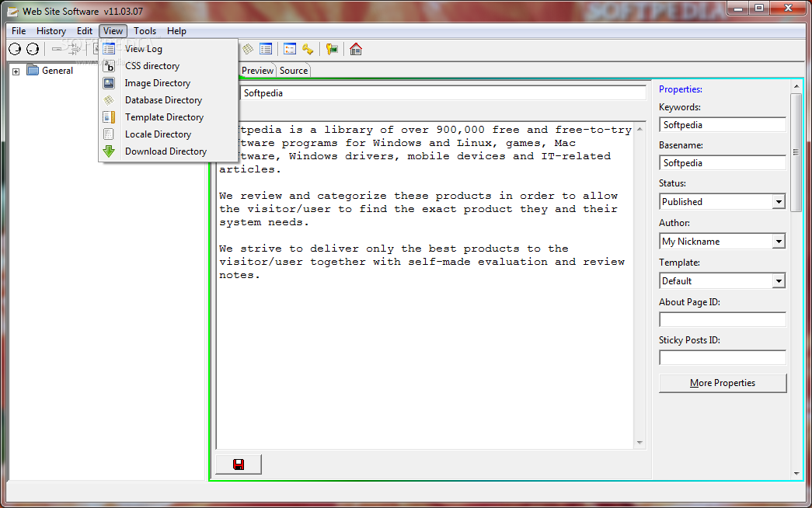Image resolution: width=812 pixels, height=508 pixels.
Task: Expand the General tree node
Action: click(x=16, y=71)
